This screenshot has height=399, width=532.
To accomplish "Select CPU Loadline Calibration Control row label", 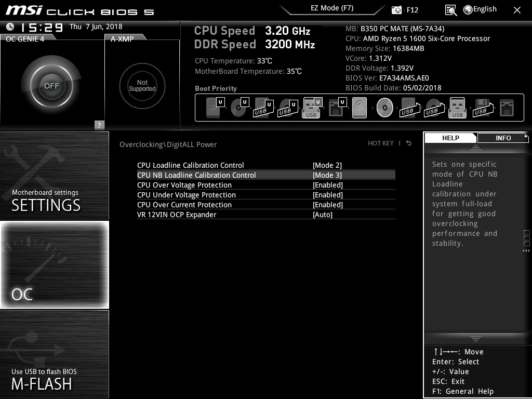I will click(x=190, y=165).
